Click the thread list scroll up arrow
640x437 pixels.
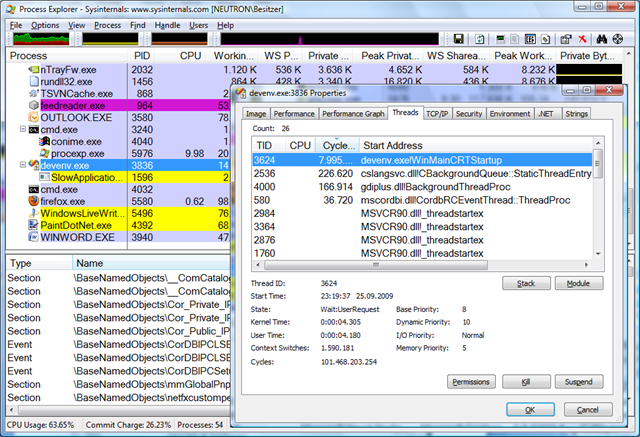(598, 143)
